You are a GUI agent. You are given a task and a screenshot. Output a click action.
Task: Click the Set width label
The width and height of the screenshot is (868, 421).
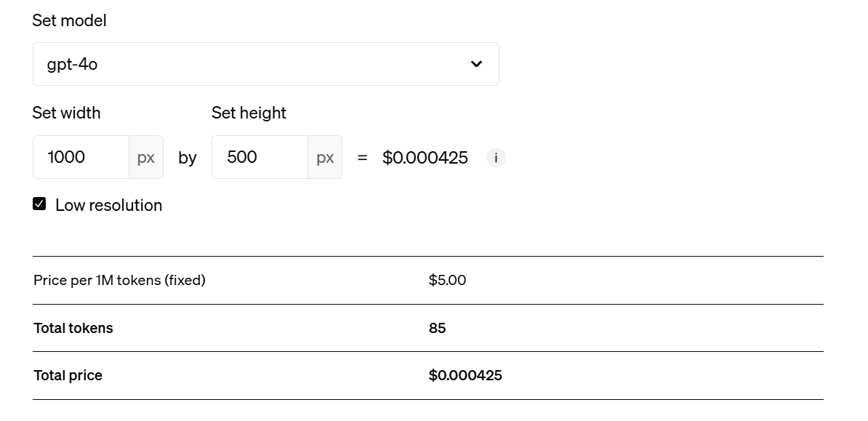66,113
